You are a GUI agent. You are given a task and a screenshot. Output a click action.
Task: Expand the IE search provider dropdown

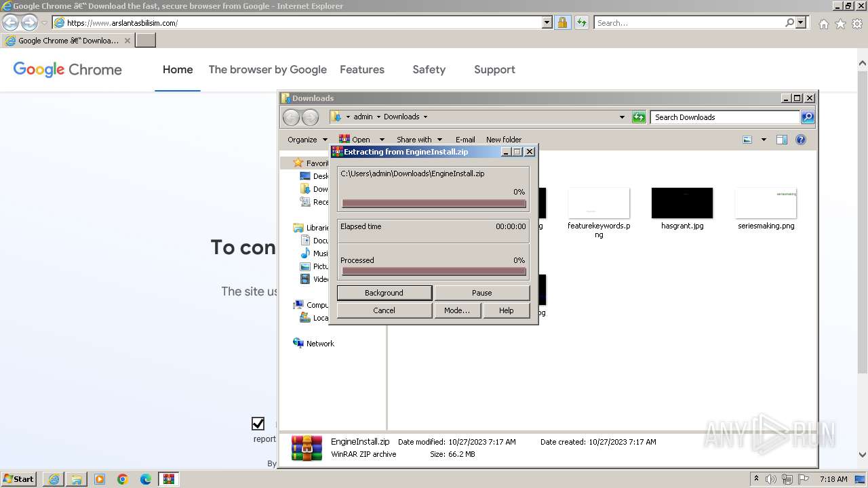click(x=802, y=22)
